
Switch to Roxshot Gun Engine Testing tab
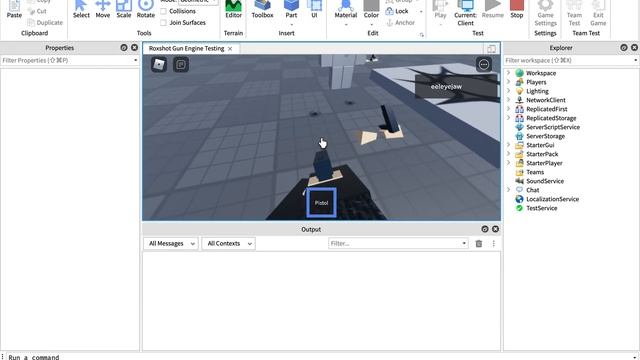click(x=186, y=48)
